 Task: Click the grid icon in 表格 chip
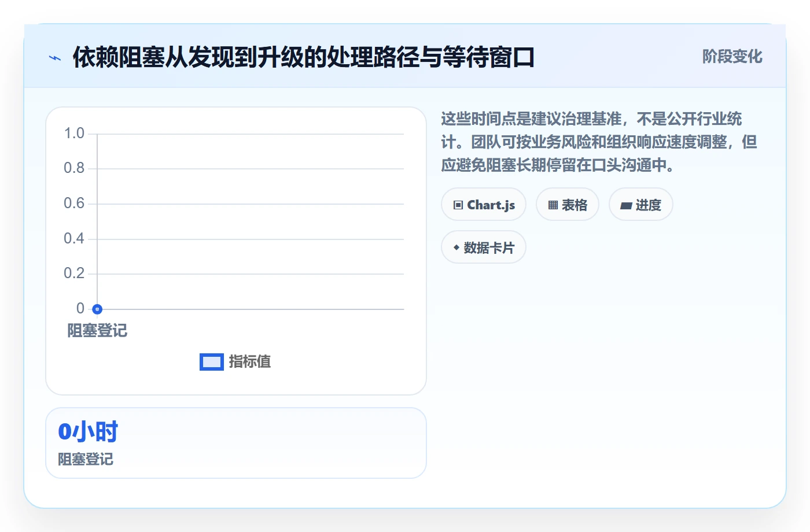(553, 205)
